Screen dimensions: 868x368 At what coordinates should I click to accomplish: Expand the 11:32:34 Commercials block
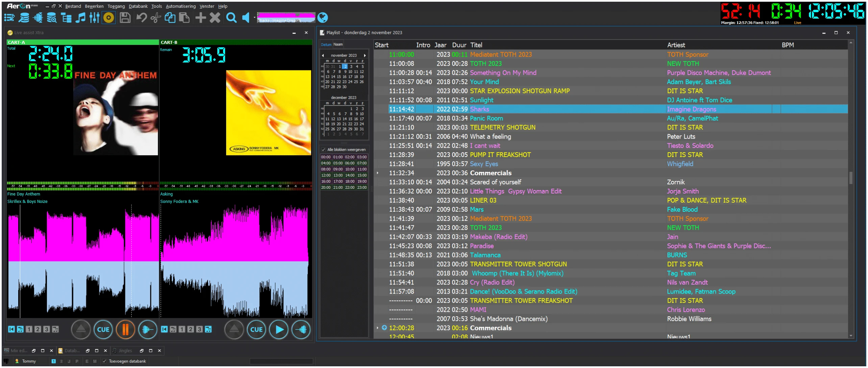point(378,173)
